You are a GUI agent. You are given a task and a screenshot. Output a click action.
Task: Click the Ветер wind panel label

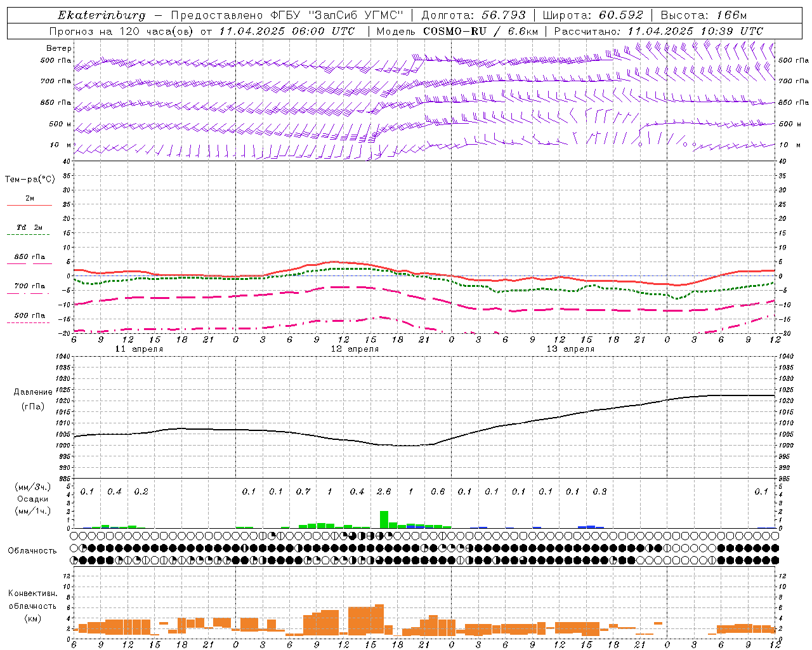[58, 48]
